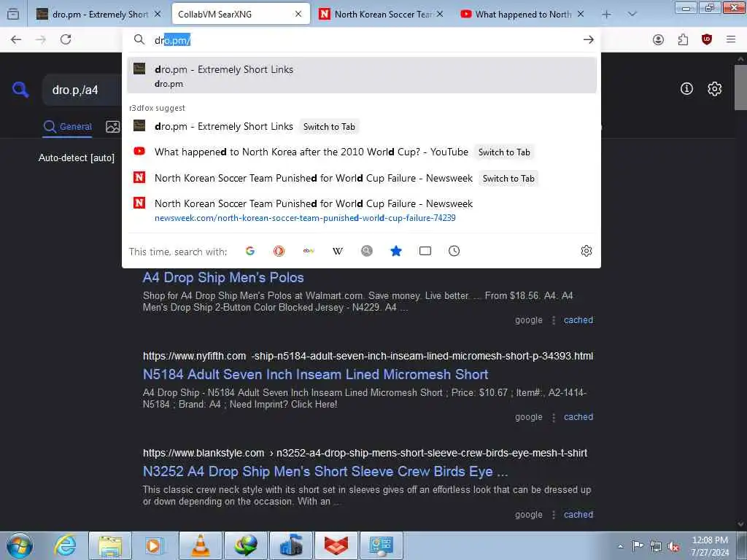Viewport: 747px width, 560px height.
Task: Search this time with Google
Action: [x=250, y=251]
